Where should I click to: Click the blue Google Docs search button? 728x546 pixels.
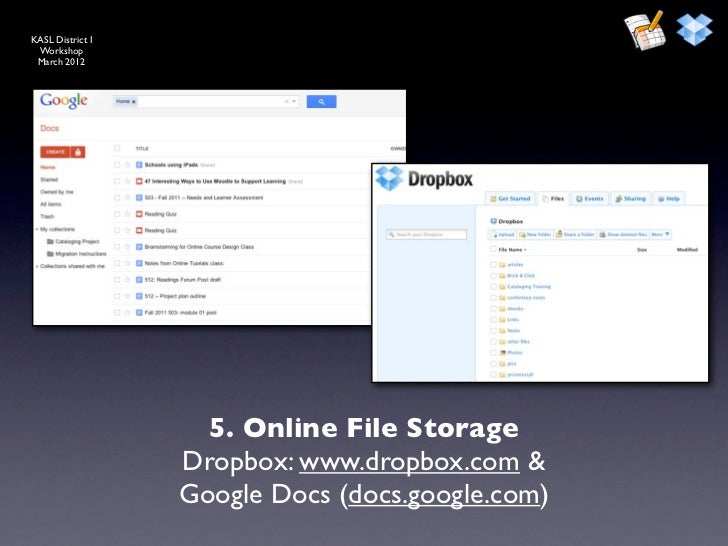click(x=321, y=101)
